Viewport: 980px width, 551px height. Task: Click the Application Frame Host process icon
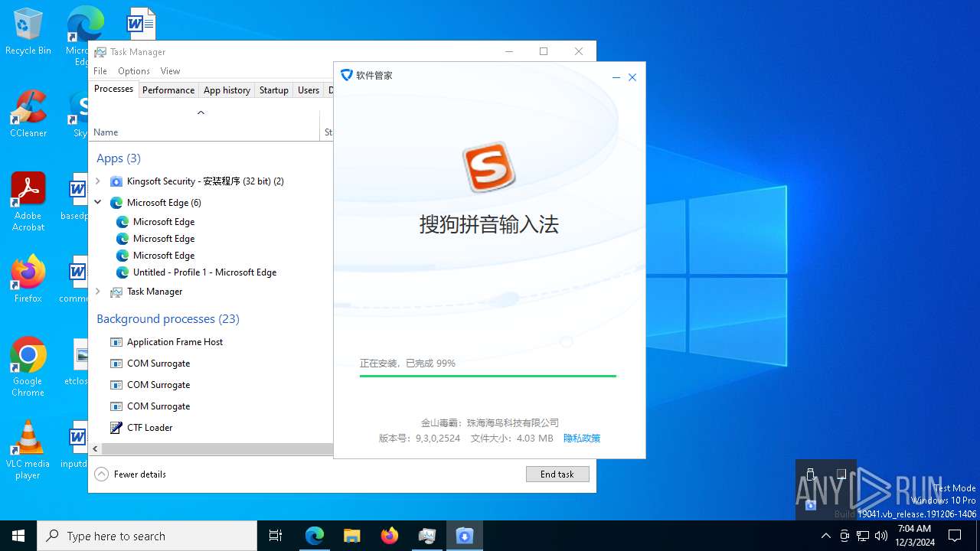(116, 342)
